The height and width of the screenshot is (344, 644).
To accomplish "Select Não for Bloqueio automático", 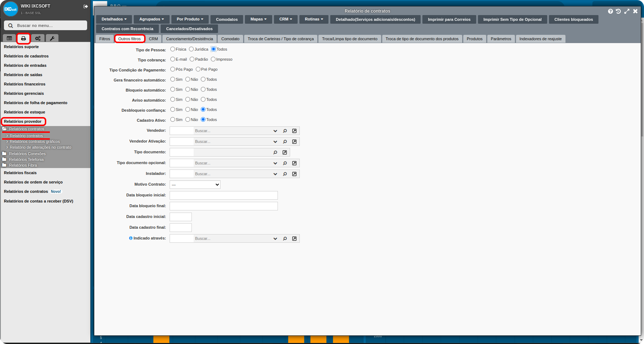I will tap(188, 89).
